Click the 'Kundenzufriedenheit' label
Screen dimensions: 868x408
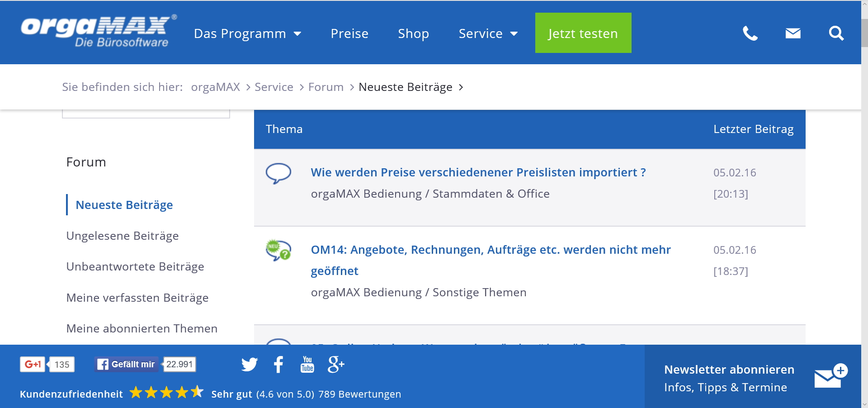pyautogui.click(x=71, y=394)
